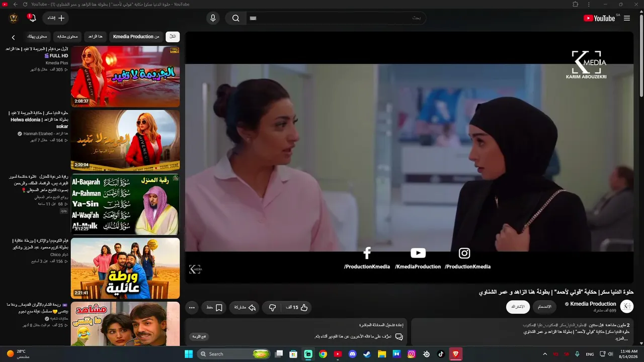Click the '699 ألف مشترك' subscriber count
The height and width of the screenshot is (362, 644).
[605, 311]
